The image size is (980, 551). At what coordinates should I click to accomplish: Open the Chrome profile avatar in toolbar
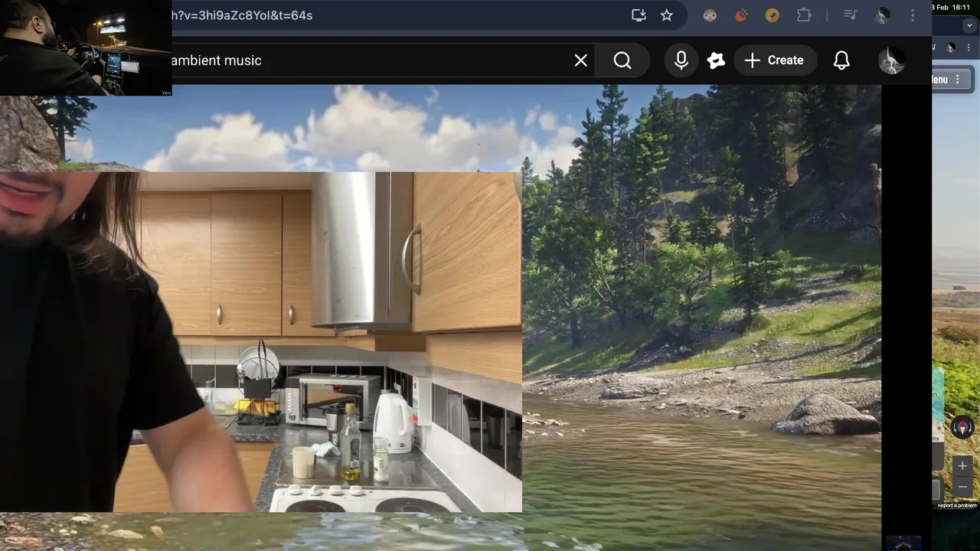point(882,15)
